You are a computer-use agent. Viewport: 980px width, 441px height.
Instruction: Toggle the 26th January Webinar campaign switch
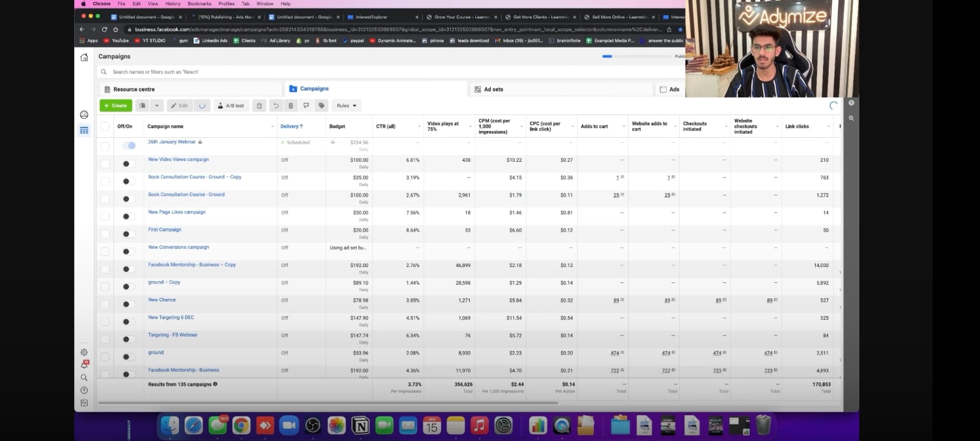(129, 145)
